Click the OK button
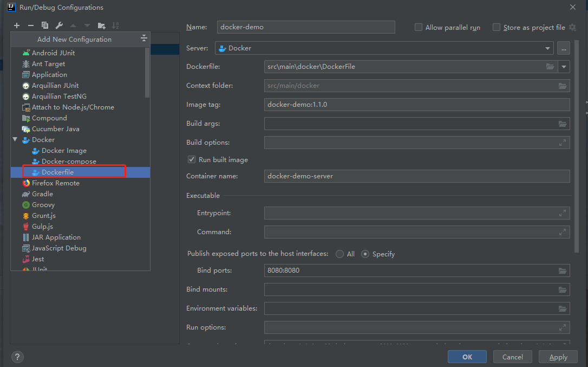The image size is (588, 367). pyautogui.click(x=467, y=357)
